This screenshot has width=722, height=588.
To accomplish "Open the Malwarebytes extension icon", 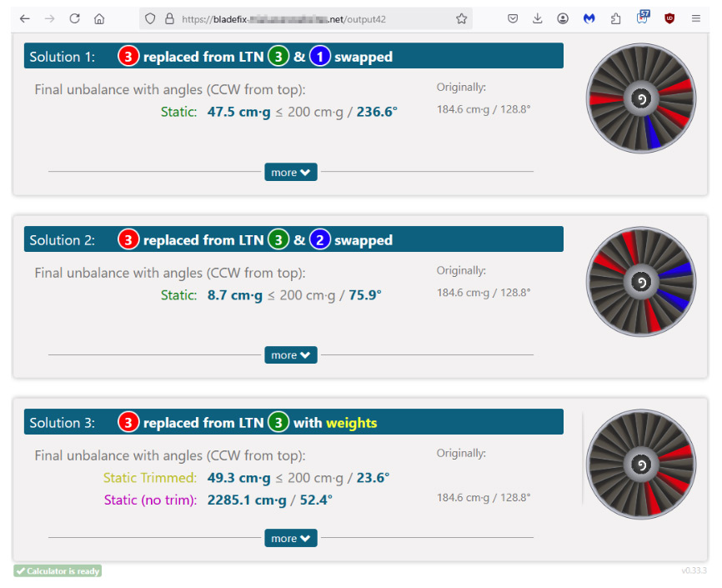I will (589, 18).
